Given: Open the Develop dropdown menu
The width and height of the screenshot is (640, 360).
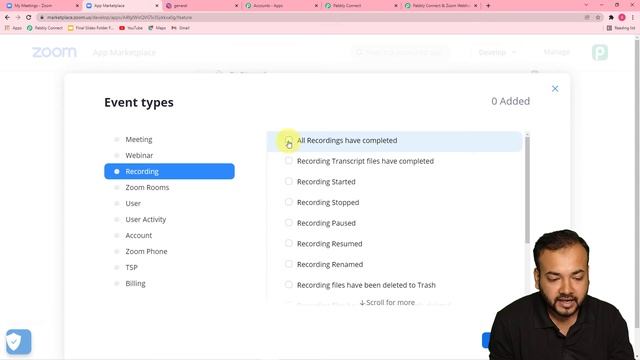Looking at the screenshot, I should tap(497, 52).
